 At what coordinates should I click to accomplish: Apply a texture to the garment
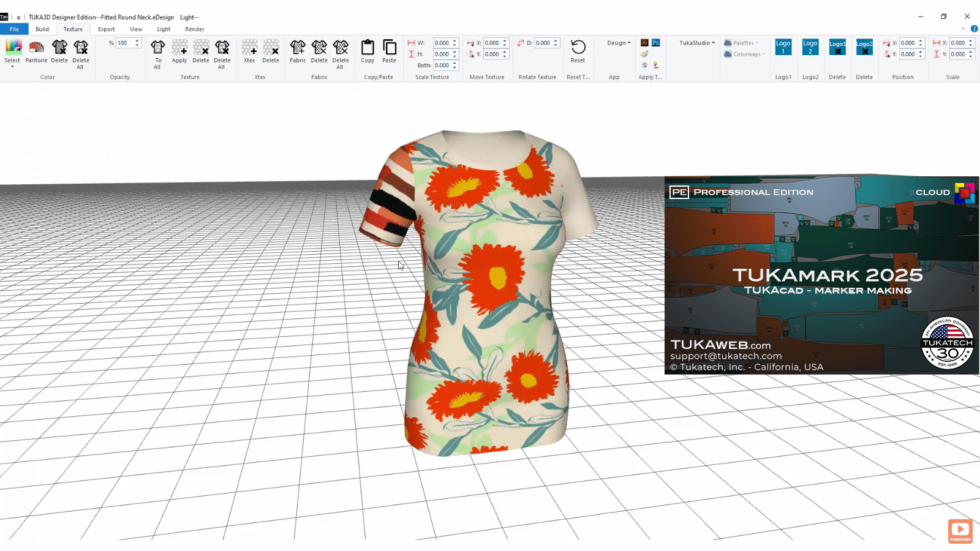(179, 52)
